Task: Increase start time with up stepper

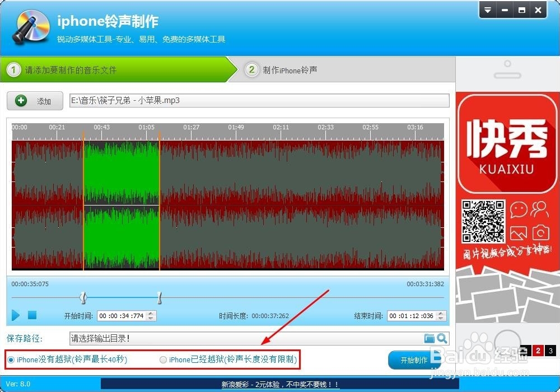Action: [151, 314]
